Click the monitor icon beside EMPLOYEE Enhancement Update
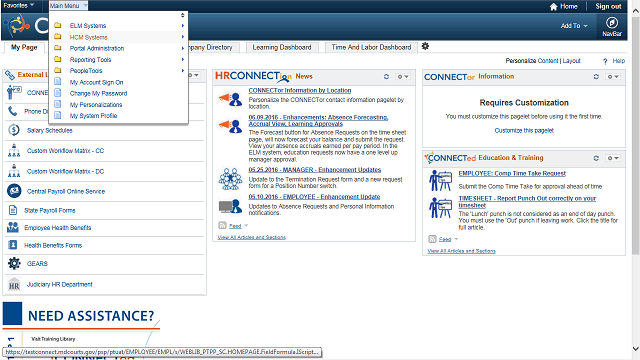 click(231, 206)
